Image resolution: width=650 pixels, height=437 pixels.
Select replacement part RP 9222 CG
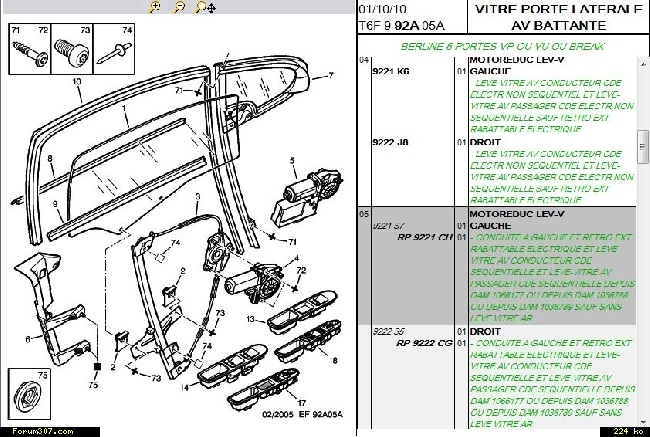[x=424, y=343]
